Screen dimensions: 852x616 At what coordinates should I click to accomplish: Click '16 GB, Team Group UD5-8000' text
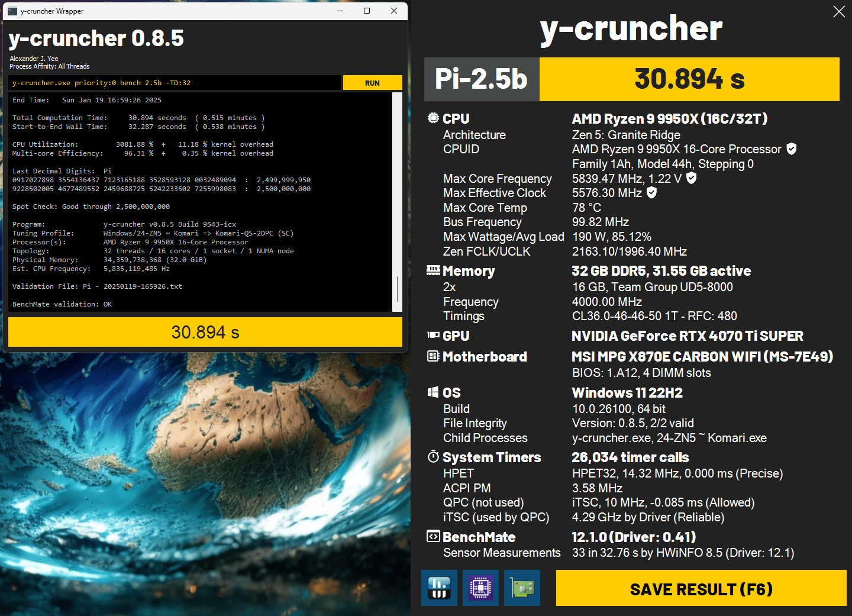653,287
